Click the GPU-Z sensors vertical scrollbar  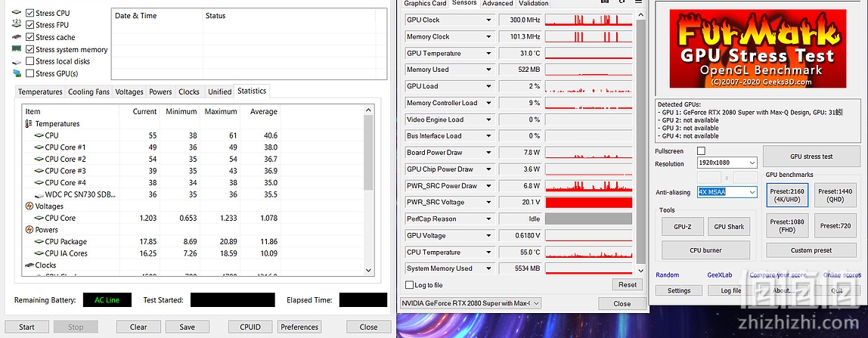[641, 143]
